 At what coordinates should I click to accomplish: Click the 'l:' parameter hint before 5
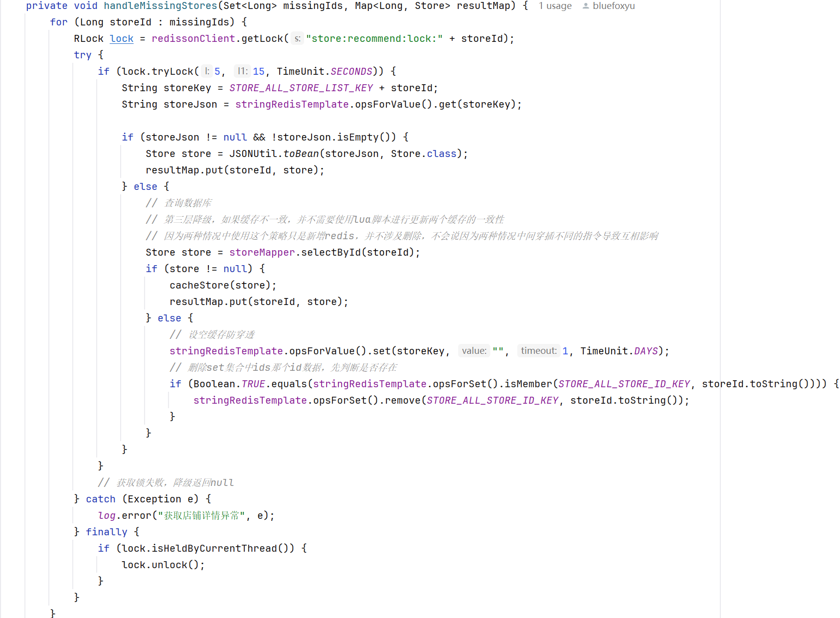pos(206,71)
